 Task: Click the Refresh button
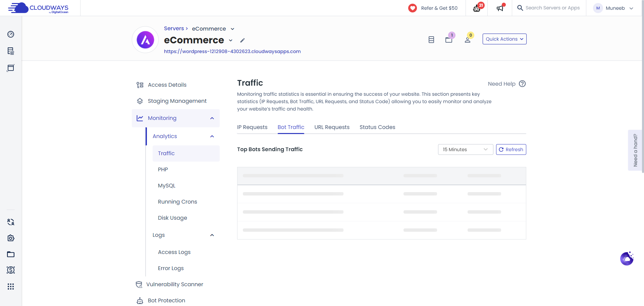coord(511,149)
